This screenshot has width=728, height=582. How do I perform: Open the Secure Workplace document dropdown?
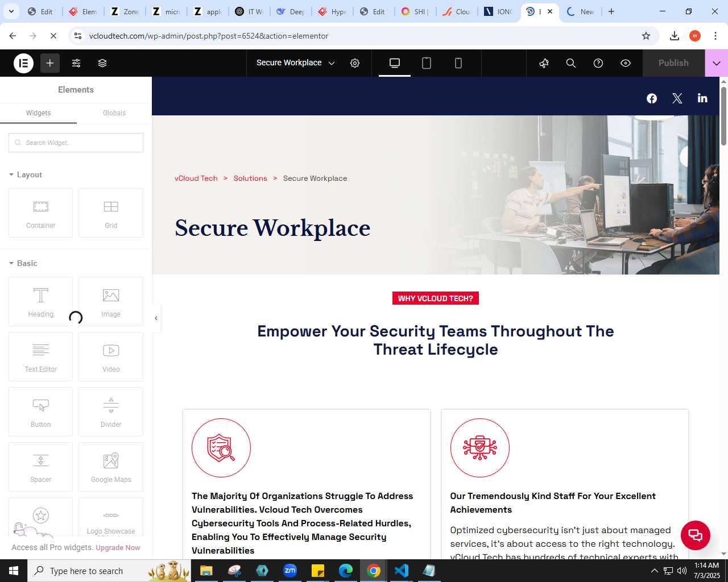tap(295, 63)
